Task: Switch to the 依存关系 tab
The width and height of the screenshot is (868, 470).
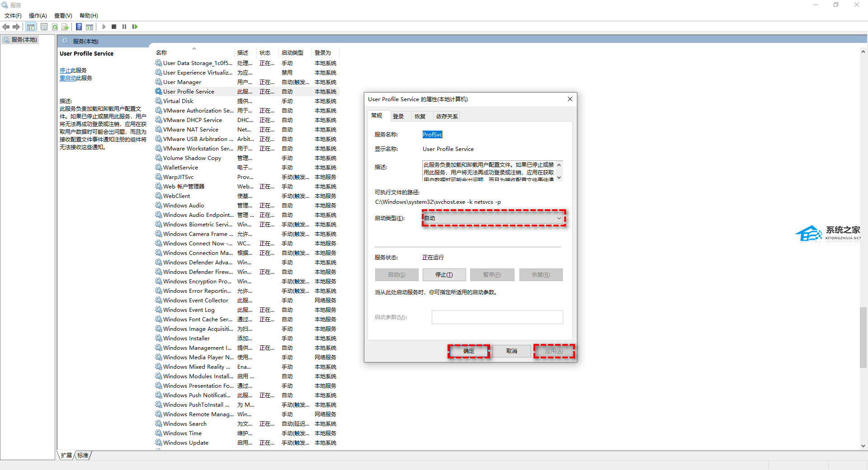Action: click(447, 117)
